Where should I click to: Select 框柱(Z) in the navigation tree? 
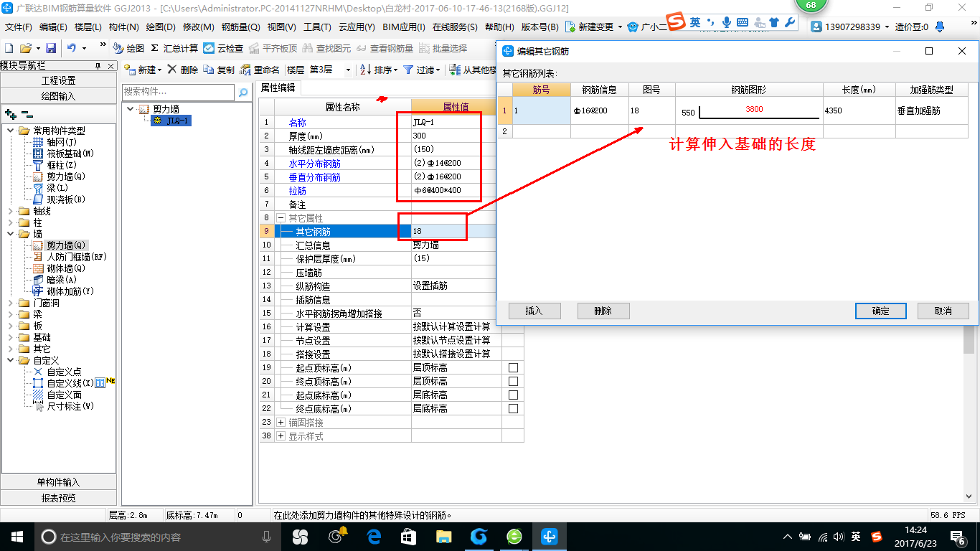(x=55, y=165)
